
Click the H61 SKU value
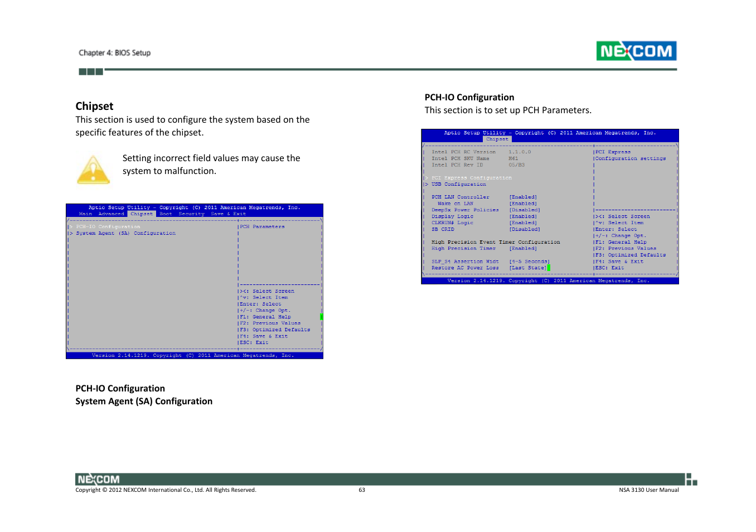(x=513, y=159)
